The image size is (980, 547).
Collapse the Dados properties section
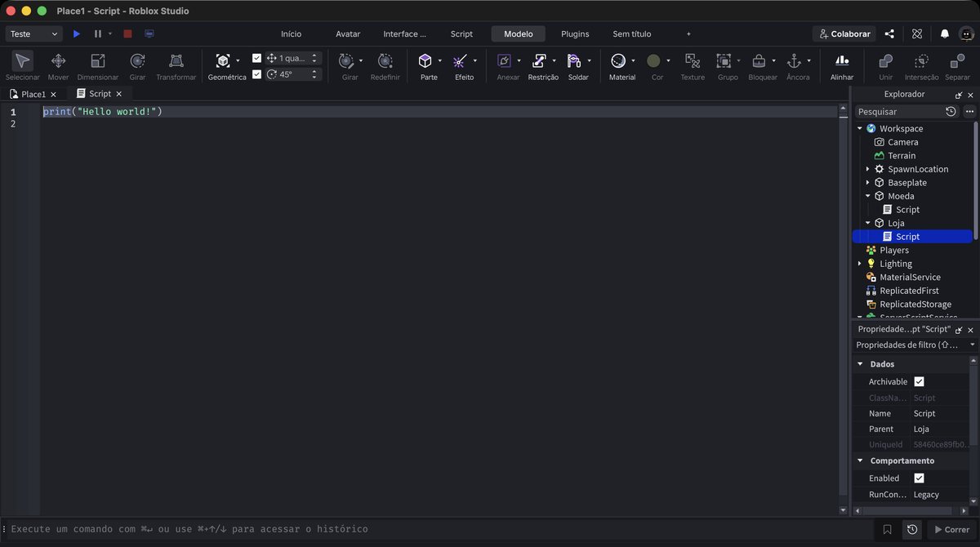(860, 364)
